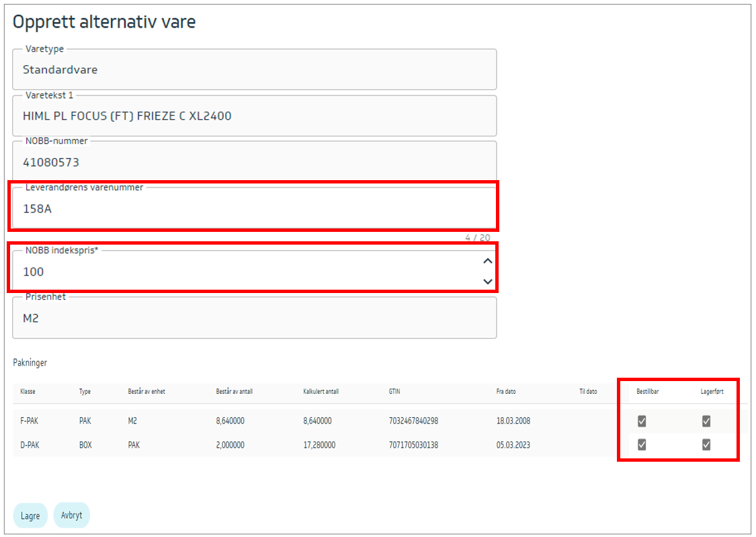Select the Varetekst 1 field
This screenshot has height=537, width=756.
[x=254, y=116]
